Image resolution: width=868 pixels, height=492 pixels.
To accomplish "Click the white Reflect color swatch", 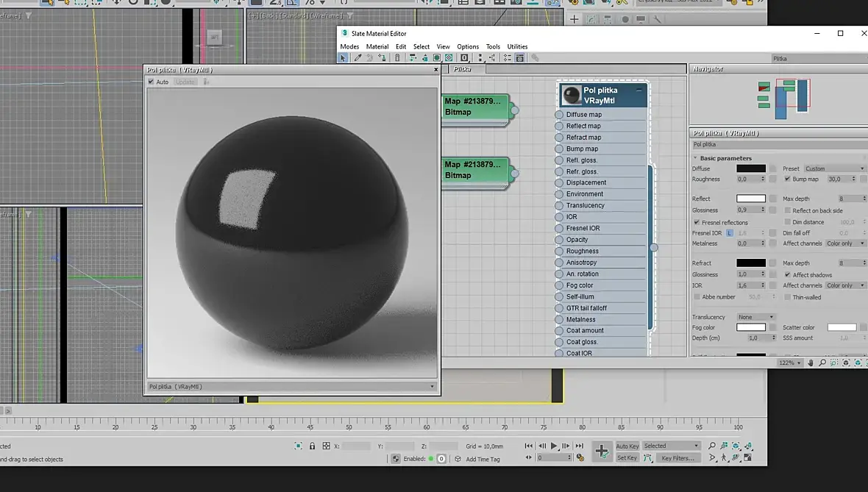I will [x=750, y=199].
